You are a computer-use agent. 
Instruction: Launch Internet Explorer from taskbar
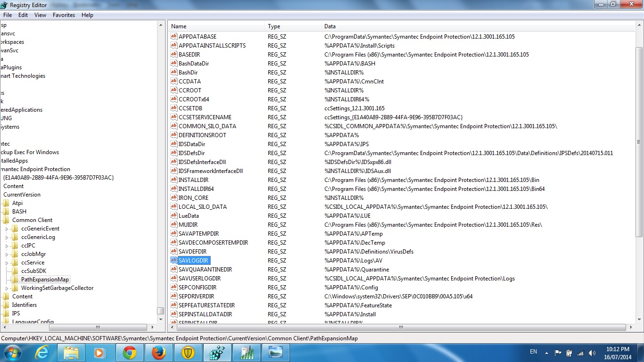(x=41, y=353)
